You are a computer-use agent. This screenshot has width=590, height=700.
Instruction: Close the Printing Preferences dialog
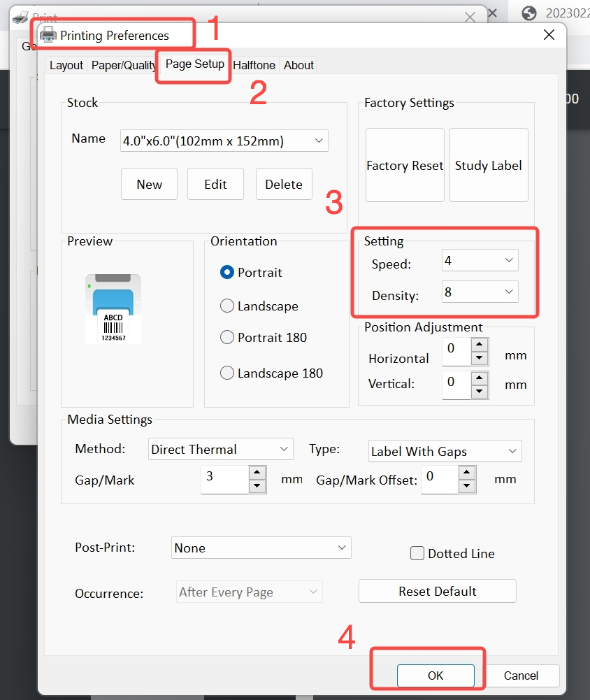(549, 35)
